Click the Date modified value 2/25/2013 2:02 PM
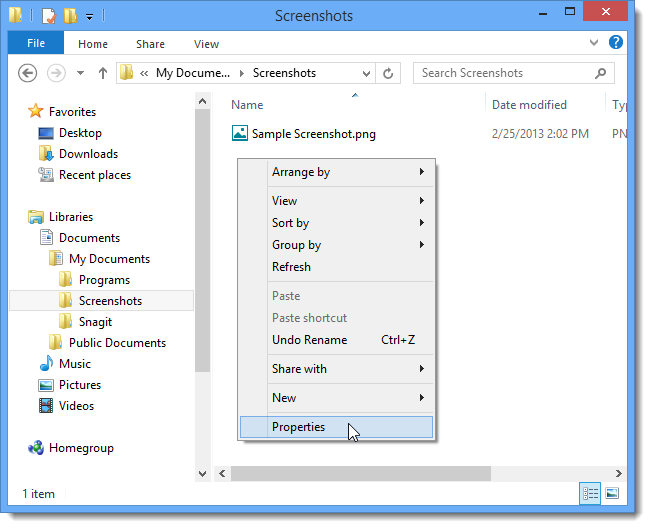 (x=540, y=134)
